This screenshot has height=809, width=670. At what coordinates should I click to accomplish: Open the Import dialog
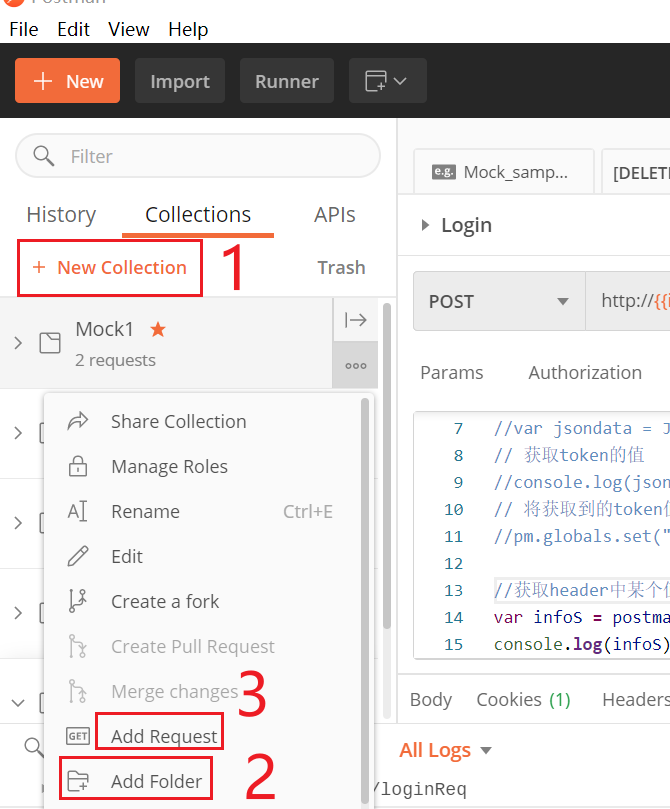(179, 81)
